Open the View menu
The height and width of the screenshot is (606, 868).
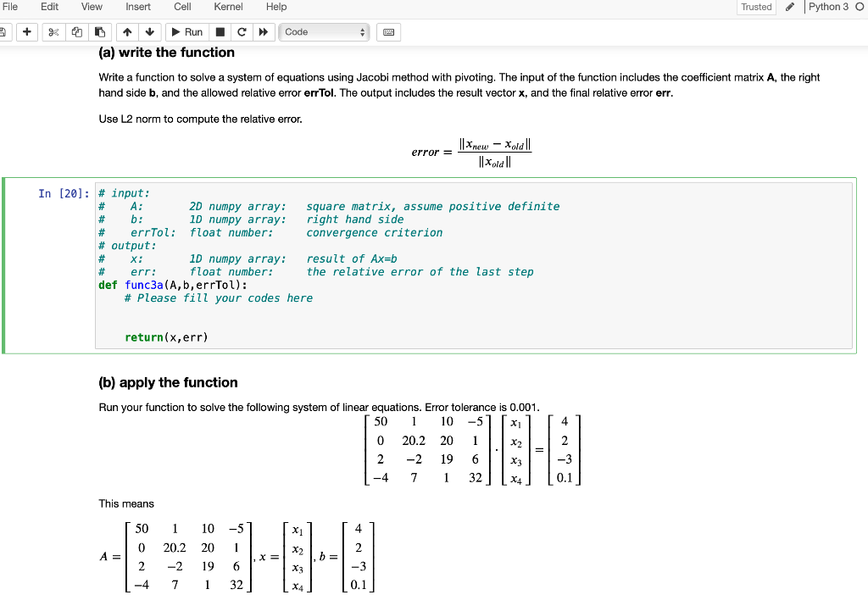[92, 7]
